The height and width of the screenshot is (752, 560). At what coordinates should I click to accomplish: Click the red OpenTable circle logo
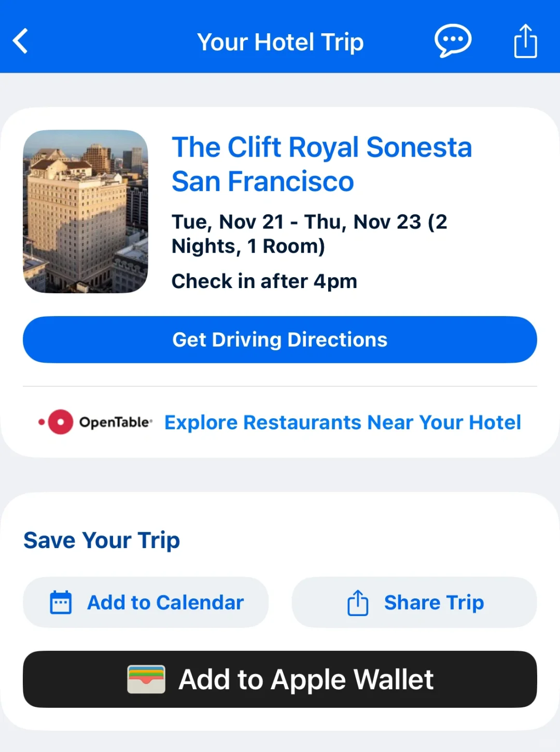(60, 422)
